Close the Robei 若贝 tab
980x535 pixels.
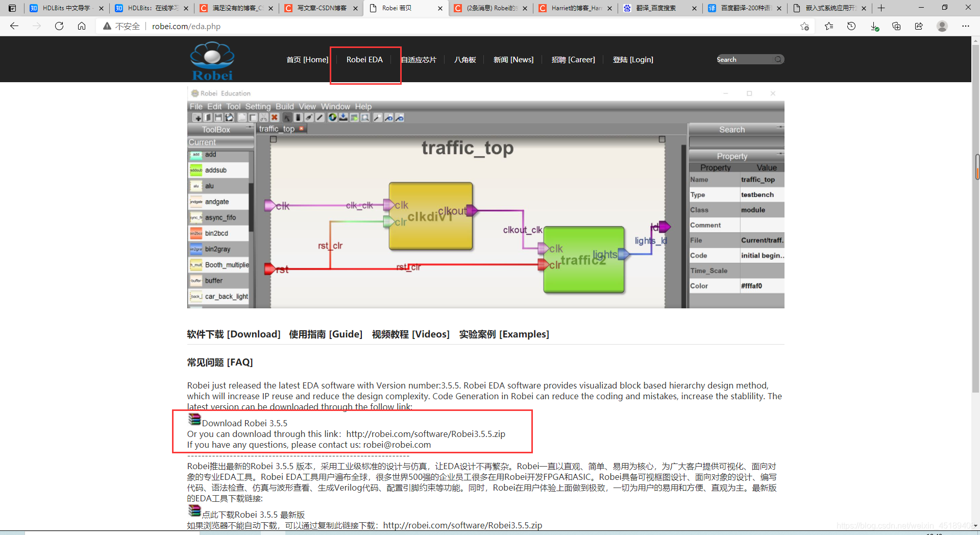tap(440, 8)
